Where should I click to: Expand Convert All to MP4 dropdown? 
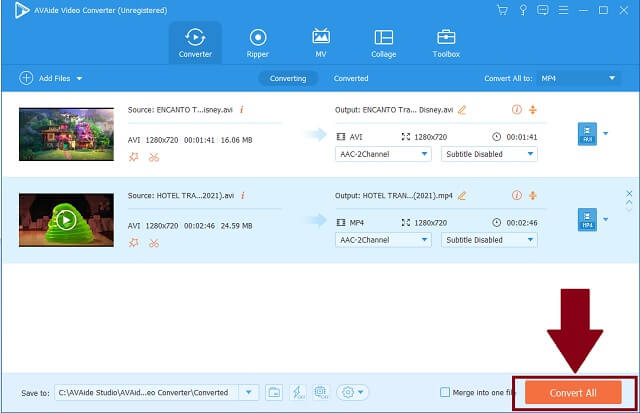pyautogui.click(x=578, y=78)
